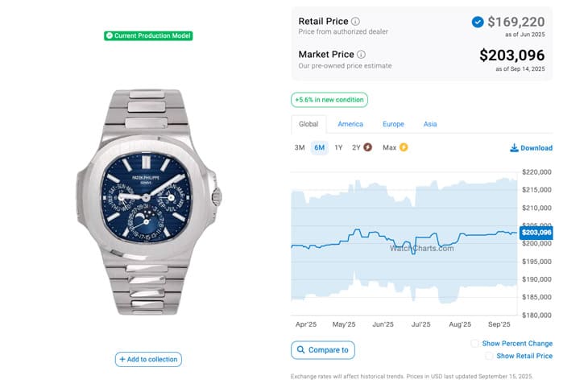
Task: Click the Current Production Model badge
Action: tap(148, 35)
